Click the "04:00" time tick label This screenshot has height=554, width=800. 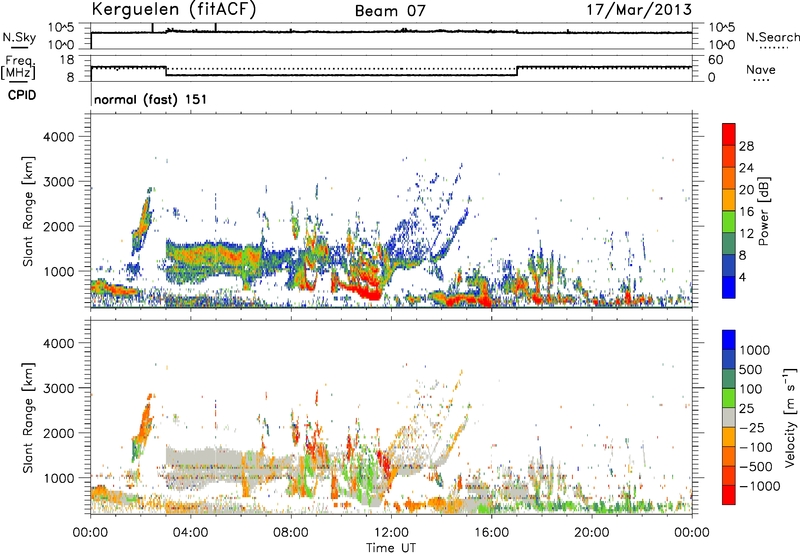pos(190,533)
